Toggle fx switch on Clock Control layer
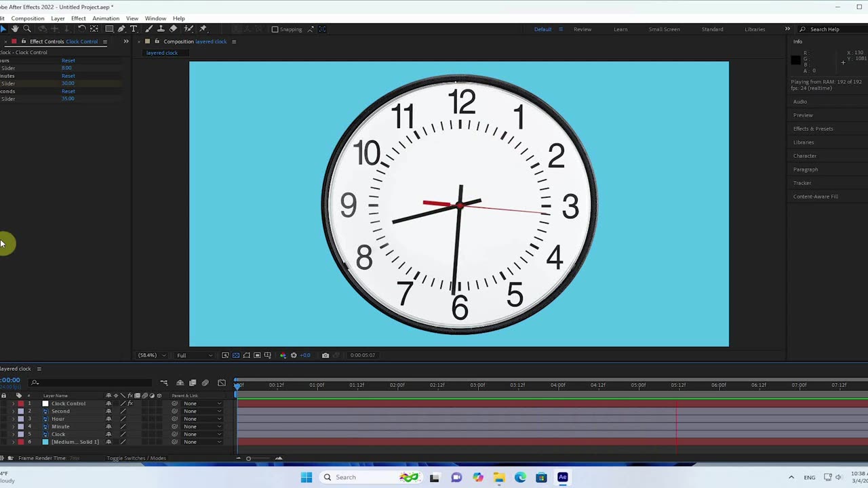This screenshot has height=488, width=868. [x=130, y=403]
